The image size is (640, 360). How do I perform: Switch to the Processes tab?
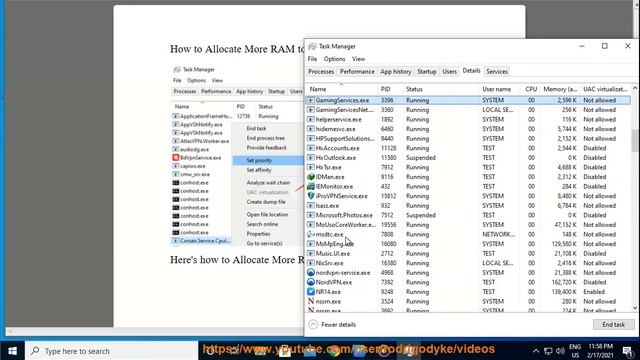[x=321, y=71]
